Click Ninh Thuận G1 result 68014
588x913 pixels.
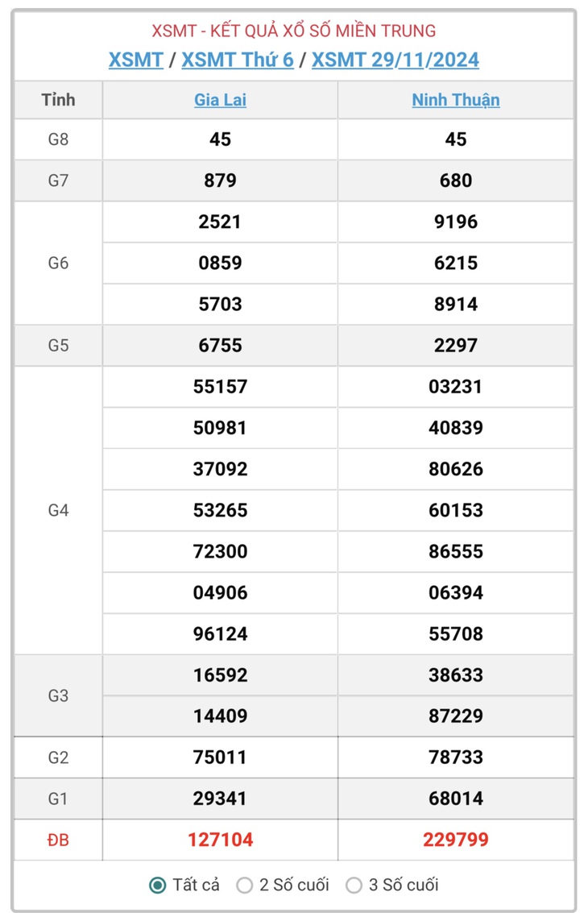coord(456,799)
